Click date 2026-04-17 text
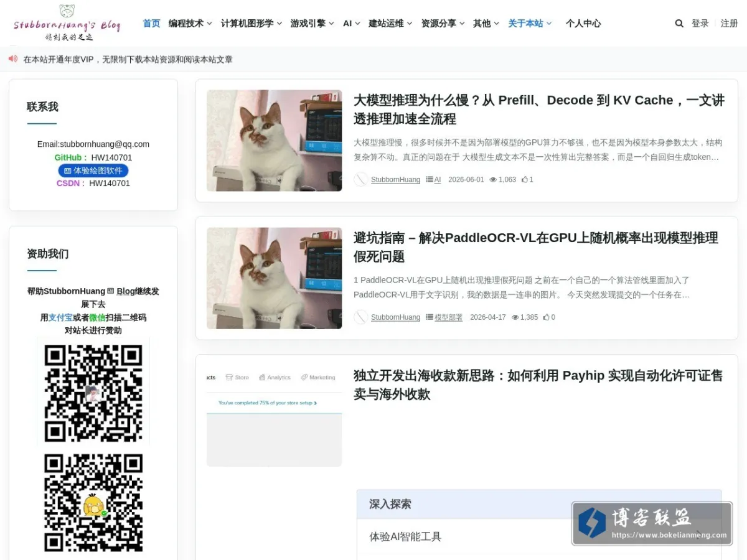Viewport: 747px width, 560px height. click(488, 317)
